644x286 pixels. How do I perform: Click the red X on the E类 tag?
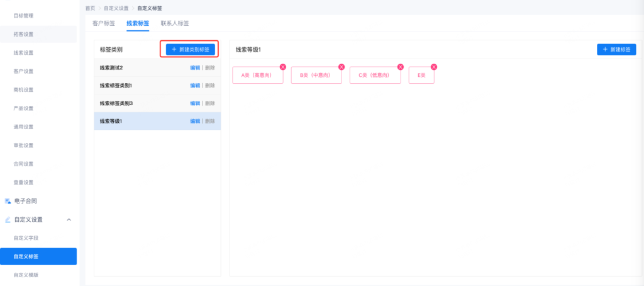(x=434, y=67)
